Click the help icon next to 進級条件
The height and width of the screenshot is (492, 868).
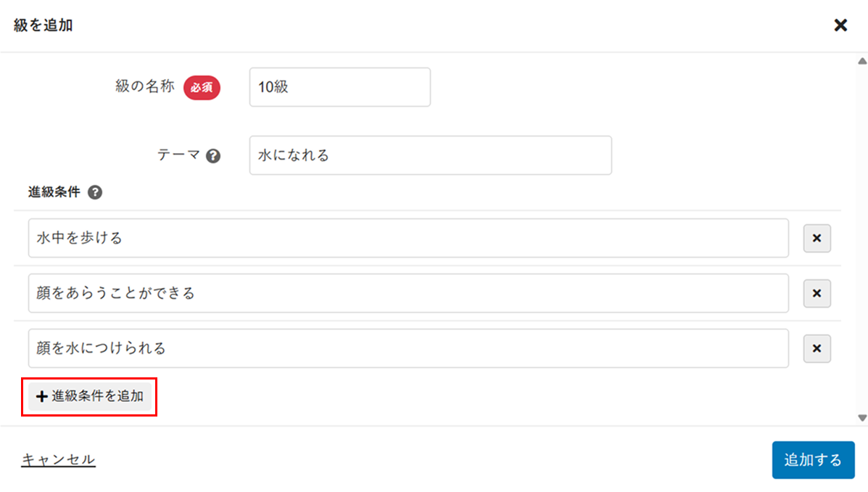(94, 193)
